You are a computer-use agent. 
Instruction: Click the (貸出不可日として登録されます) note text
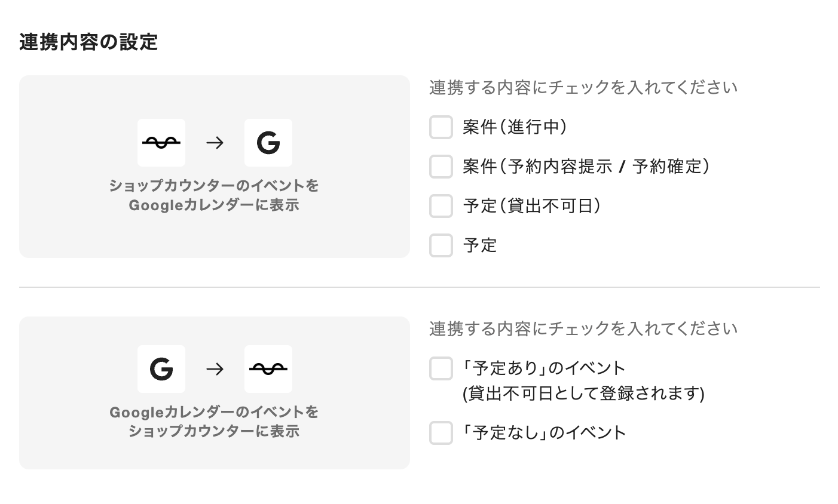pos(583,394)
